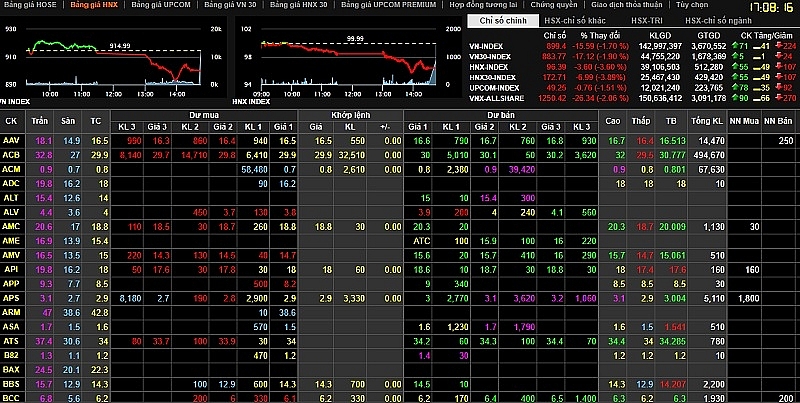Open the Tùy chọn menu

click(x=691, y=5)
